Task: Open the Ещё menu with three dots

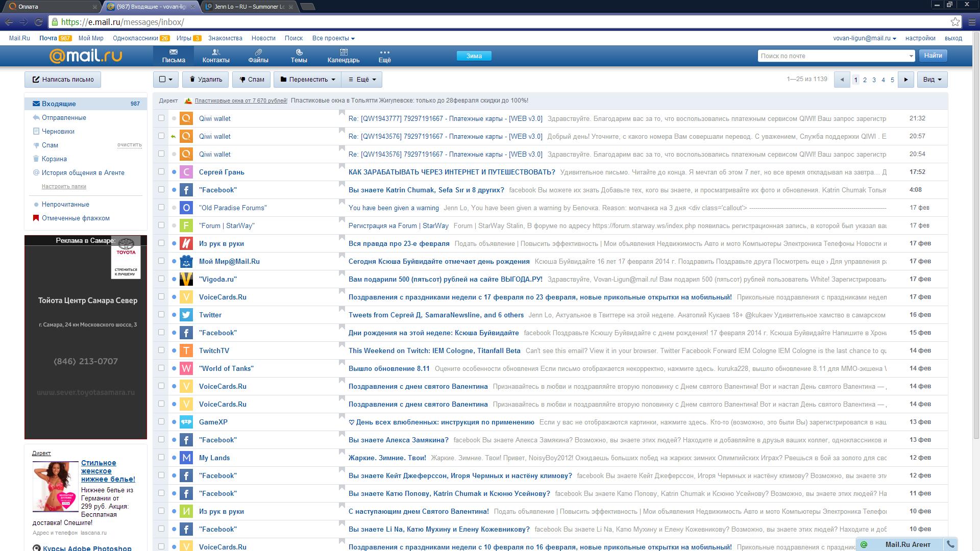Action: click(x=385, y=56)
